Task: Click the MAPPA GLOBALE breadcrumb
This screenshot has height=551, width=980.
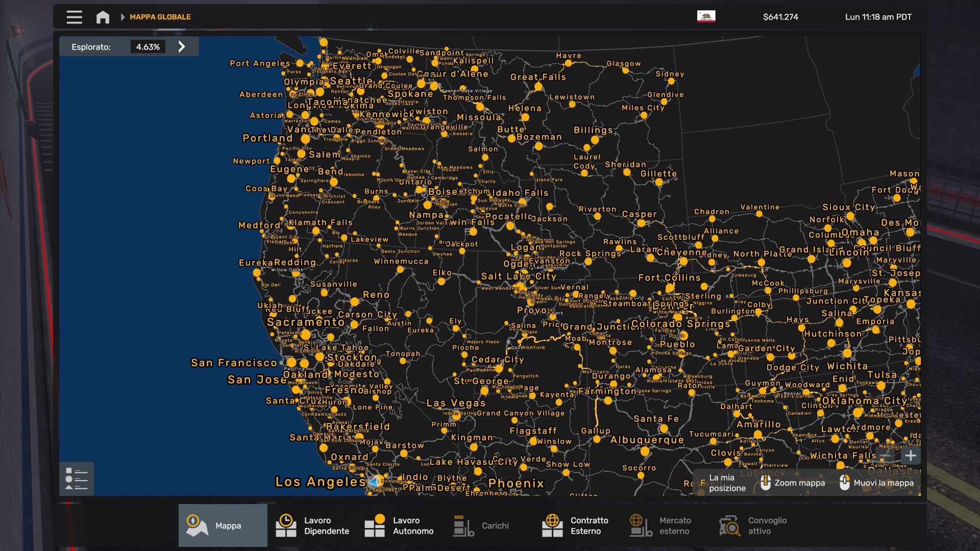Action: tap(160, 17)
